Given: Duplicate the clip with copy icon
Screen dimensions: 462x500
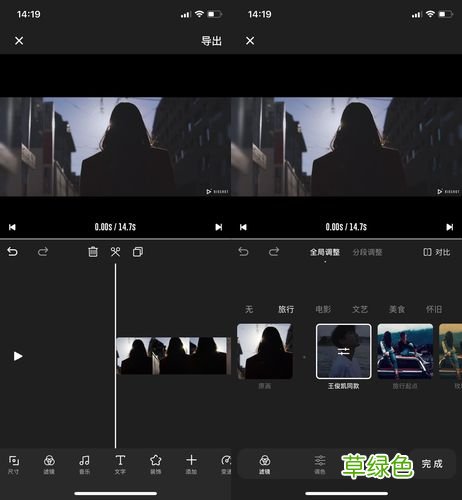Looking at the screenshot, I should [x=138, y=252].
